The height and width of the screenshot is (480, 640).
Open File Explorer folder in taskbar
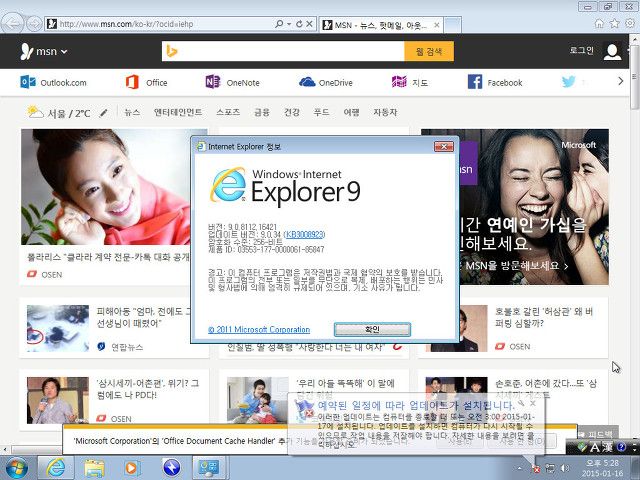click(94, 468)
